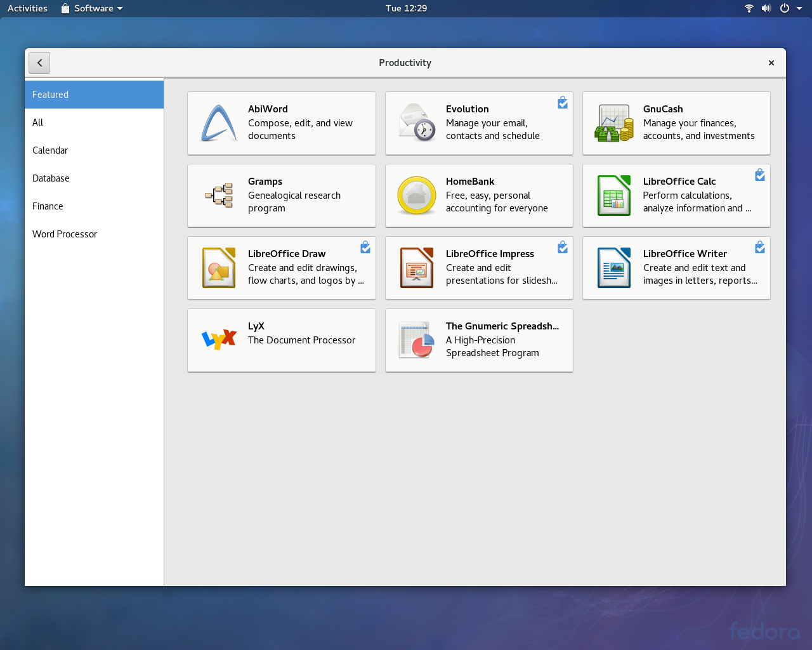Viewport: 812px width, 650px height.
Task: Click the installed badge on LibreOffice Impress
Action: [x=563, y=248]
